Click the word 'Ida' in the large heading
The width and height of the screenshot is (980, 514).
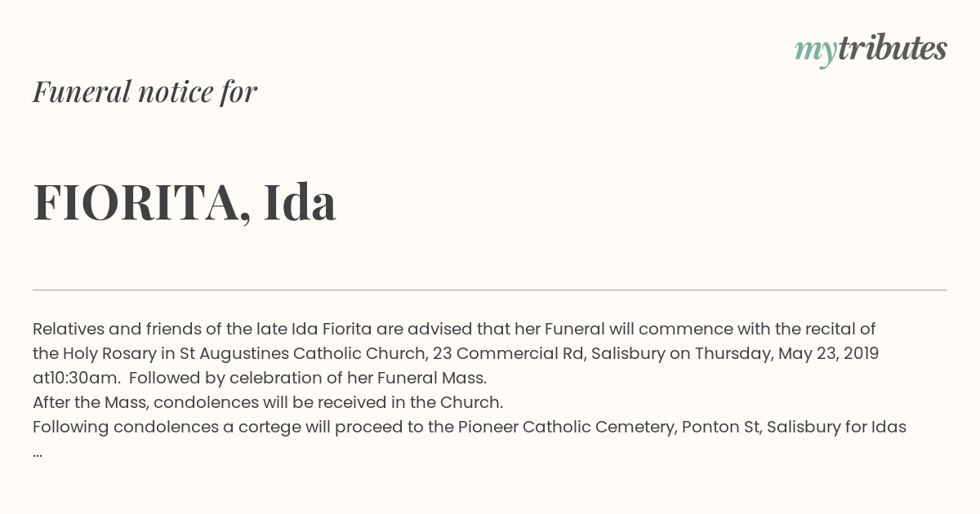click(300, 202)
